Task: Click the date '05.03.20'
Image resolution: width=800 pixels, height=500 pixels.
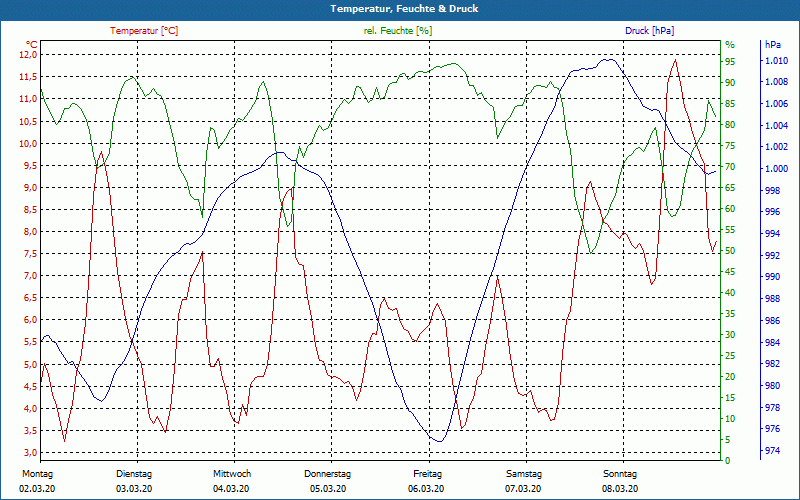Action: (x=328, y=489)
